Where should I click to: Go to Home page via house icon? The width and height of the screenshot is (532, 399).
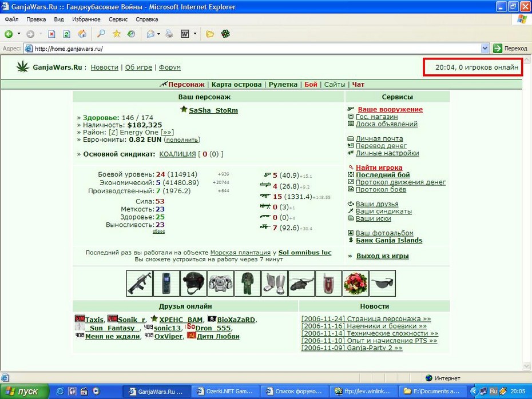[82, 34]
